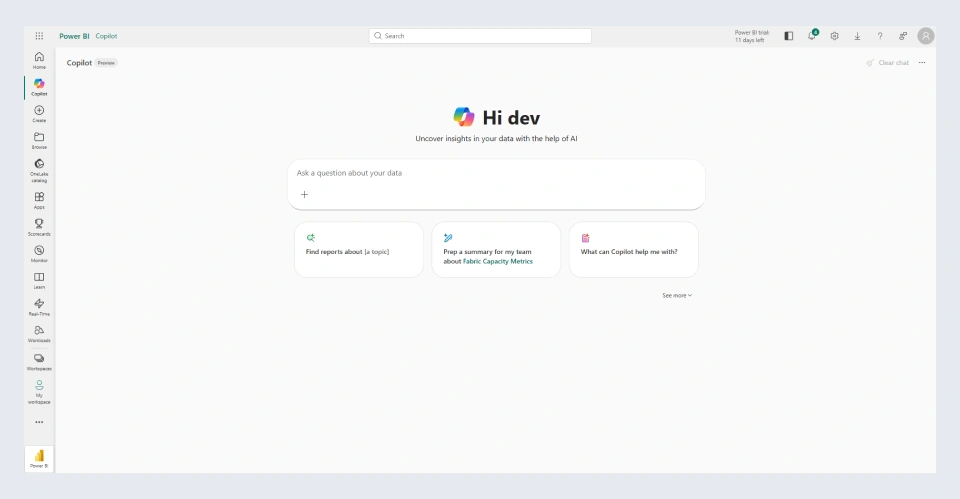Open Real-Time hub from sidebar
960x499 pixels.
click(39, 306)
